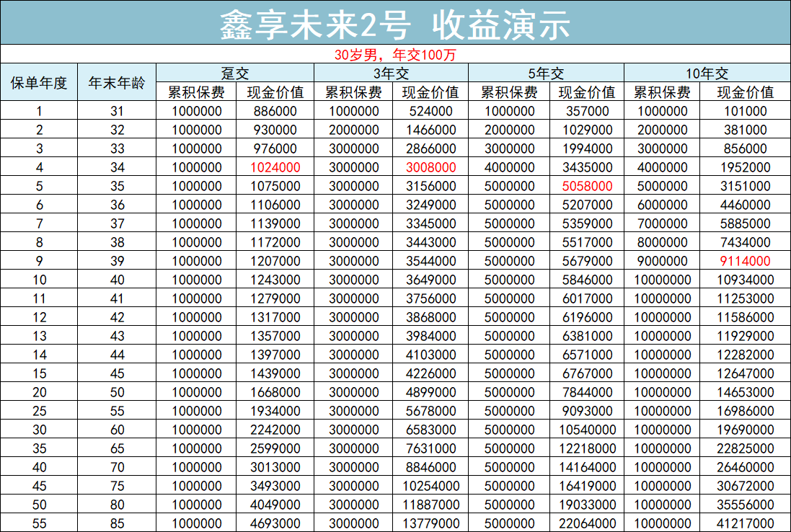
Task: Select year-end age cell 44
Action: coord(117,355)
